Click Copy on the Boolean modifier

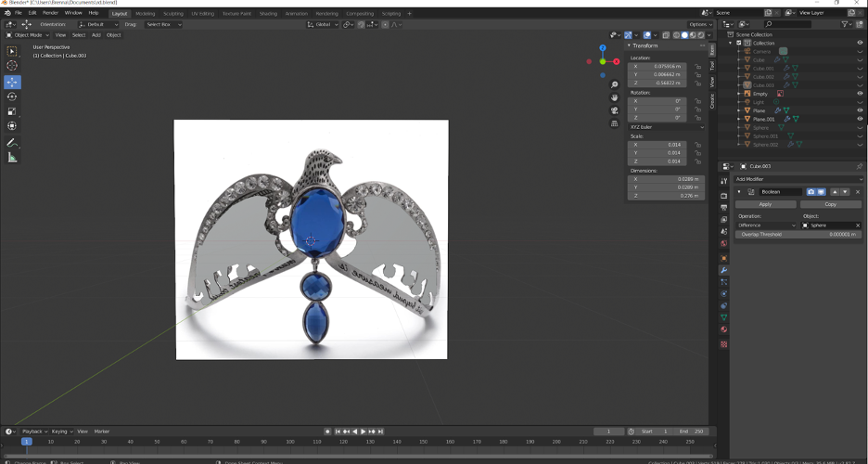(x=830, y=204)
